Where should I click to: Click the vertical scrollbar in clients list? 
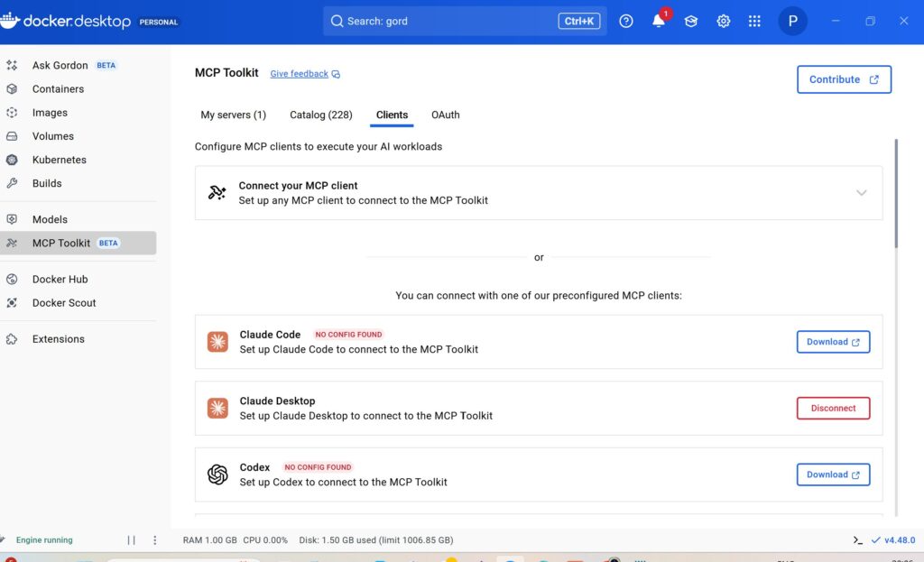pos(895,194)
